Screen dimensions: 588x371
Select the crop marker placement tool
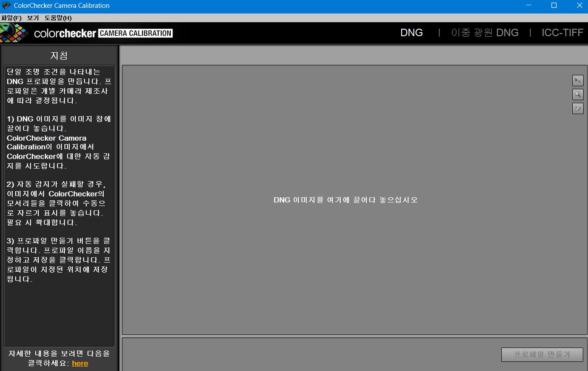tap(578, 81)
